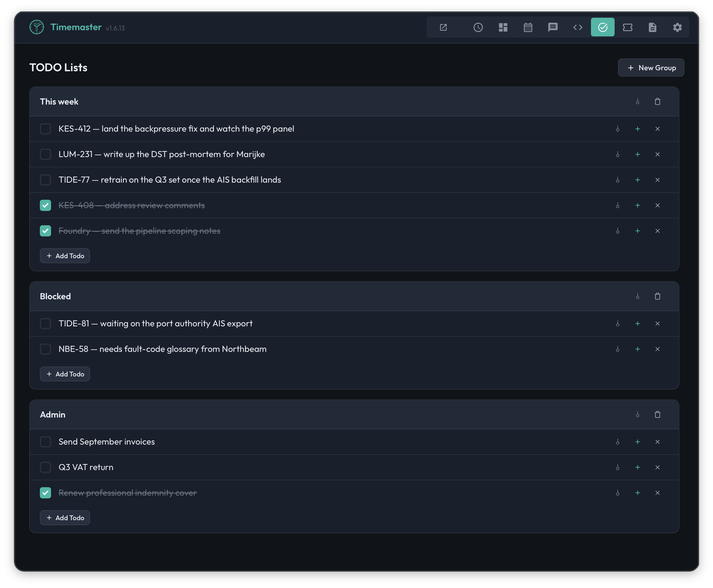Uncheck Renew professional indemnity cover
This screenshot has width=713, height=588.
tap(45, 493)
